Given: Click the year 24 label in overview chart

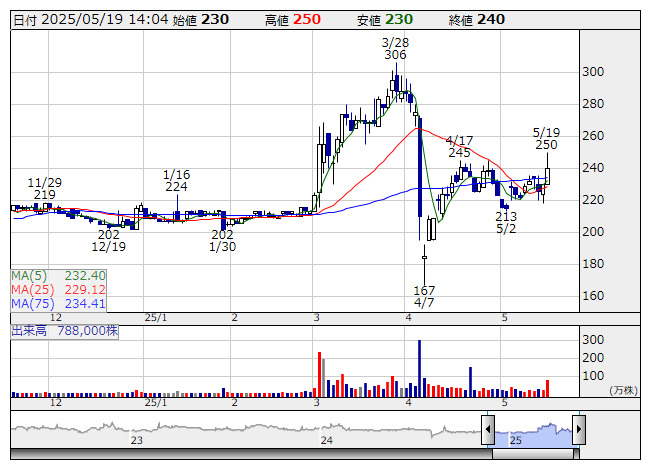Looking at the screenshot, I should tap(326, 440).
